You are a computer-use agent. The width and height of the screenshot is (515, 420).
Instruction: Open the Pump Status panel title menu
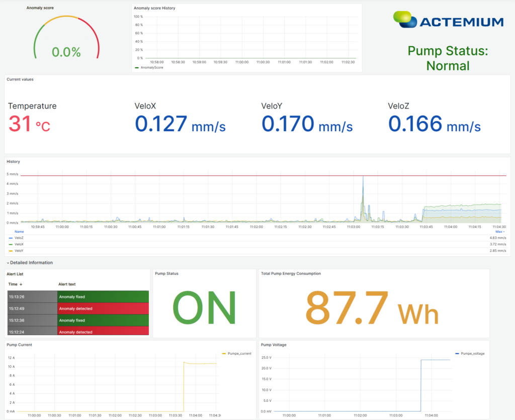tap(166, 273)
